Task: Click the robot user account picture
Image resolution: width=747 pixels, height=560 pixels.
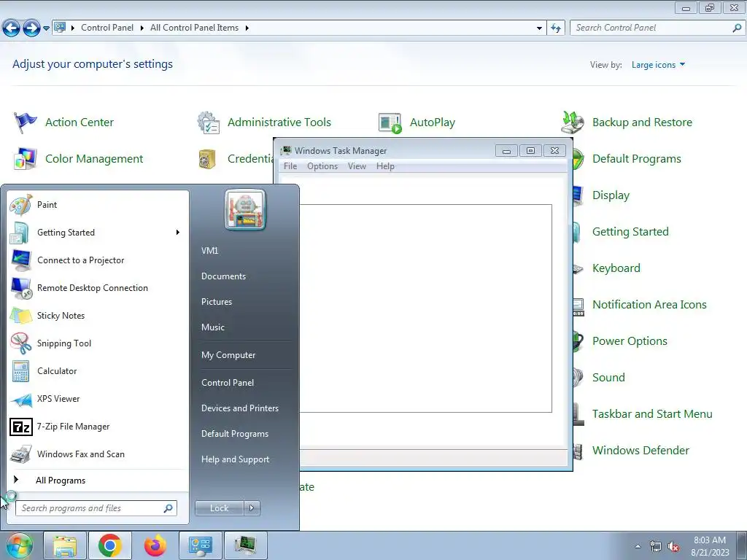Action: 245,209
